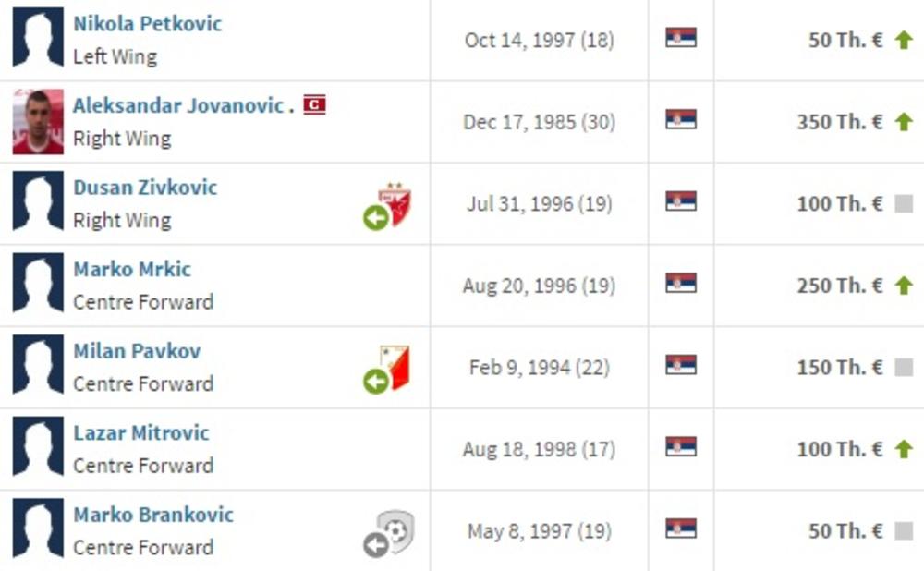Click Nikola Petkovic's silhouette avatar
This screenshot has width=924, height=571.
coord(38,39)
